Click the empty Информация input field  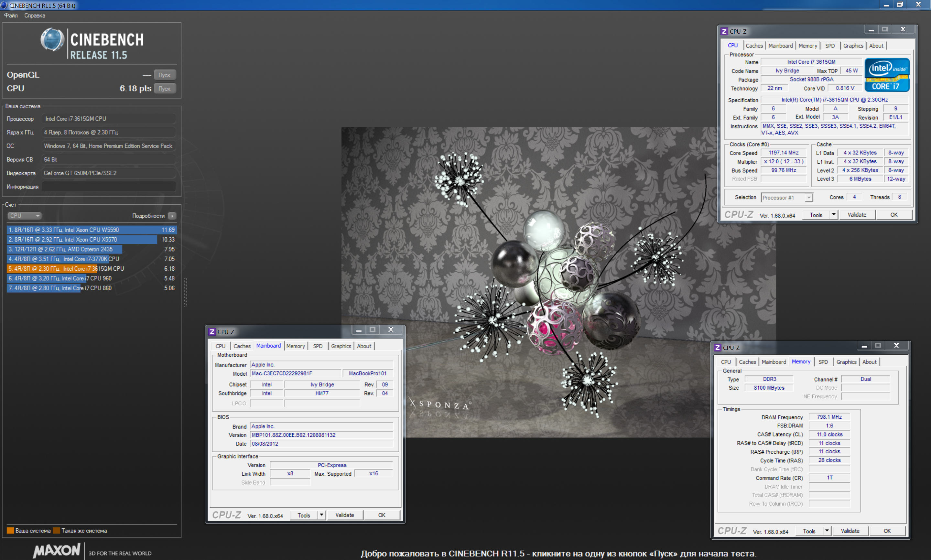[109, 187]
